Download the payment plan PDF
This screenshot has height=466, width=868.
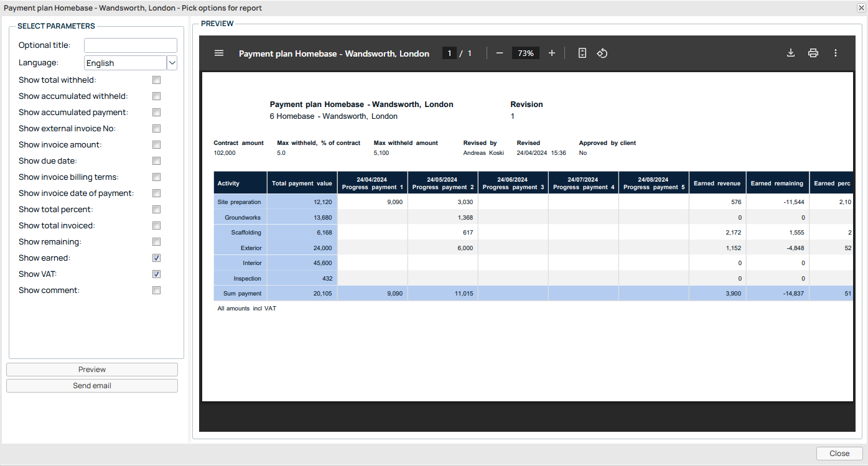pos(791,53)
